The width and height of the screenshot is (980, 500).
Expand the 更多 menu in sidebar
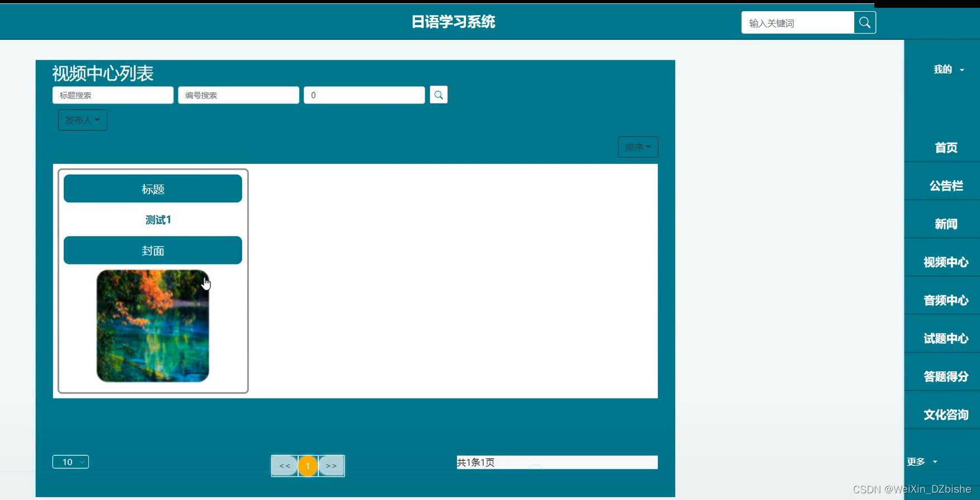(x=922, y=461)
